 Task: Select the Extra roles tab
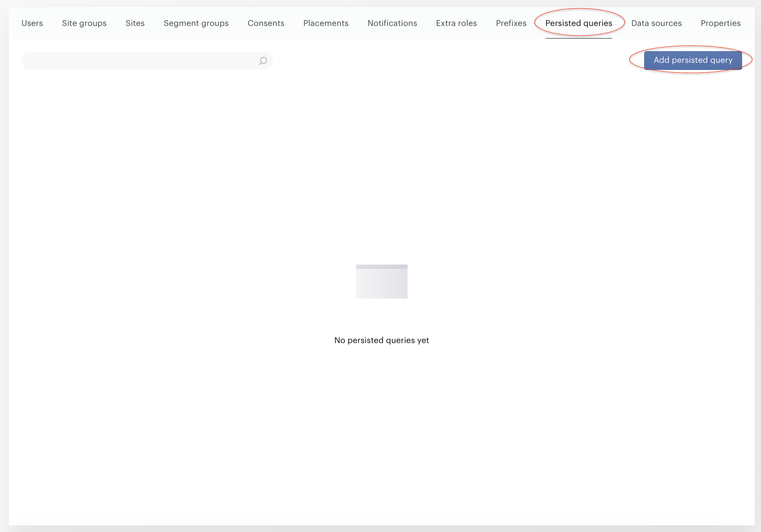pos(456,23)
